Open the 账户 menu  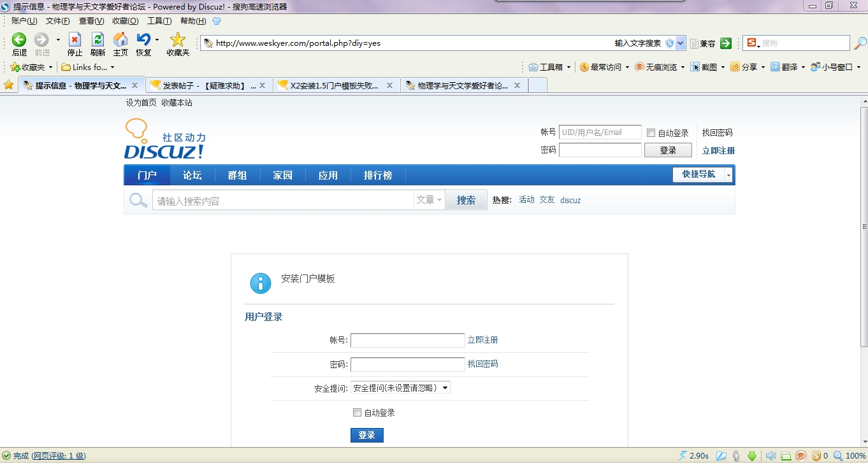point(24,21)
